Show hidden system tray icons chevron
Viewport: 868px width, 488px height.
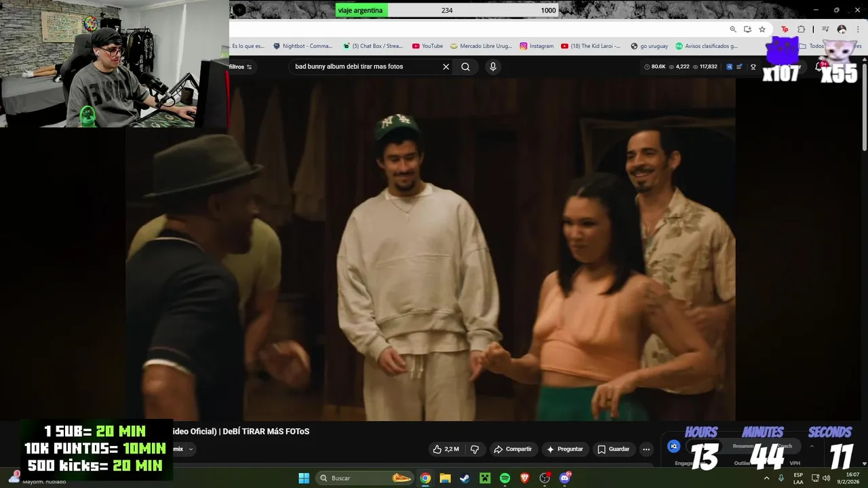[x=767, y=478]
